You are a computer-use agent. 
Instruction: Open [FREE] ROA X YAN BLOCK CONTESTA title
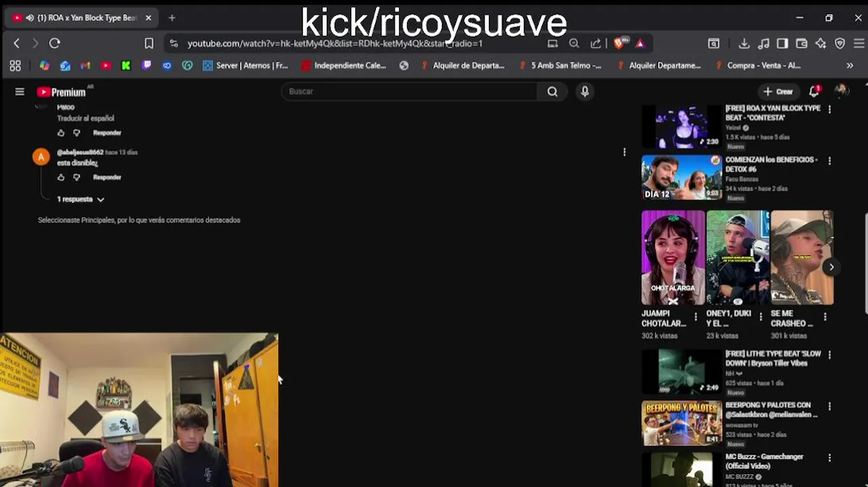click(x=773, y=113)
